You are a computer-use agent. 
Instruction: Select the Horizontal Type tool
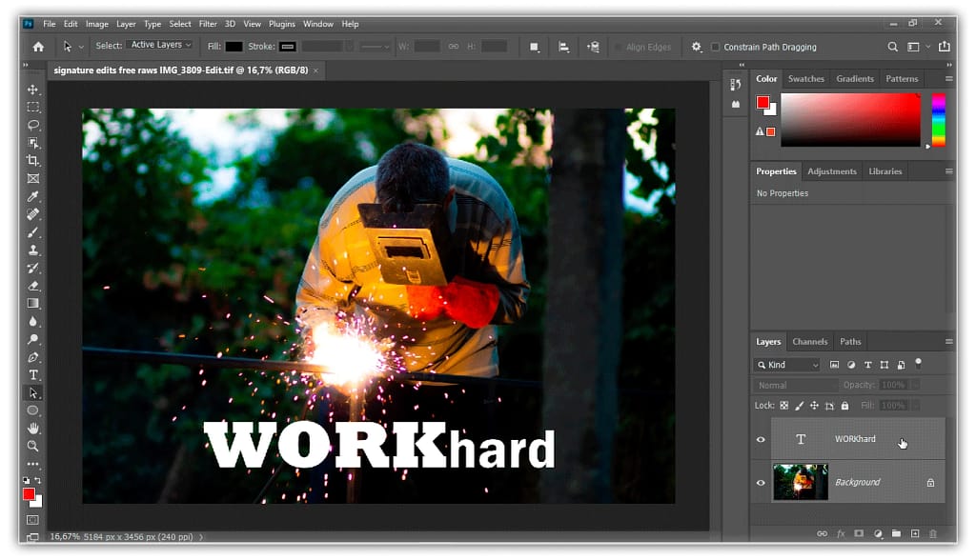[x=33, y=375]
